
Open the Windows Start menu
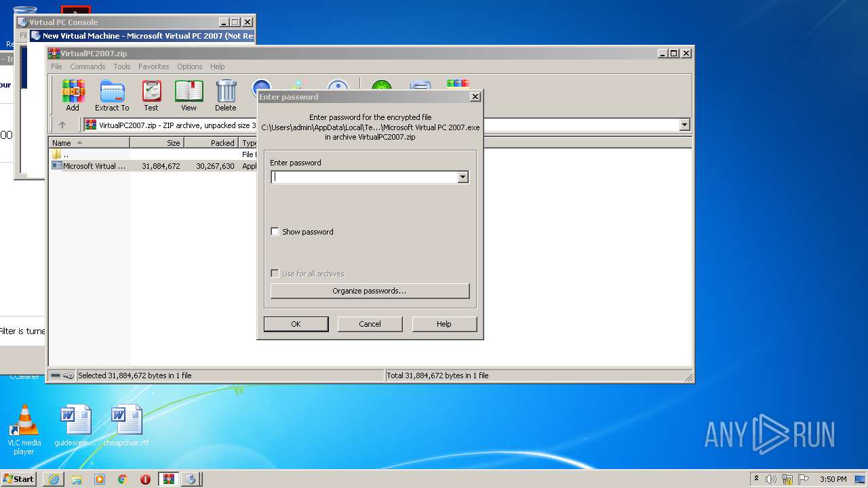tap(19, 479)
